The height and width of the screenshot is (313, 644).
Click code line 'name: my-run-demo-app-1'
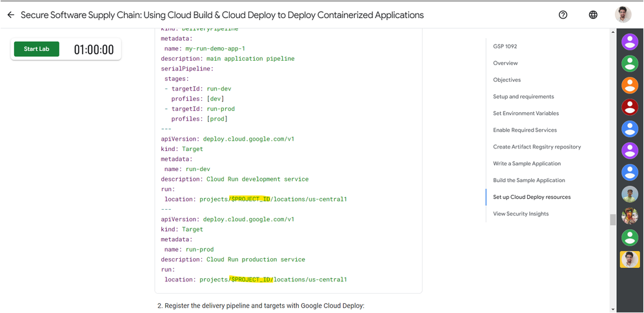205,48
